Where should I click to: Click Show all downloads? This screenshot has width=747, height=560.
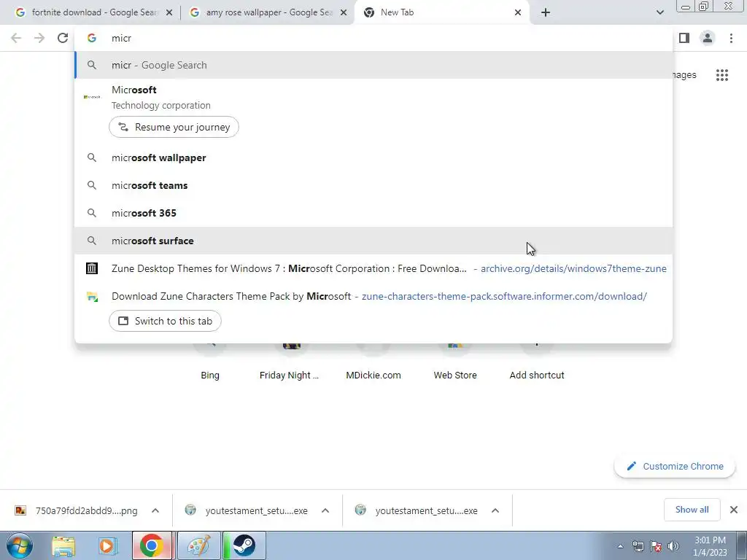click(692, 510)
